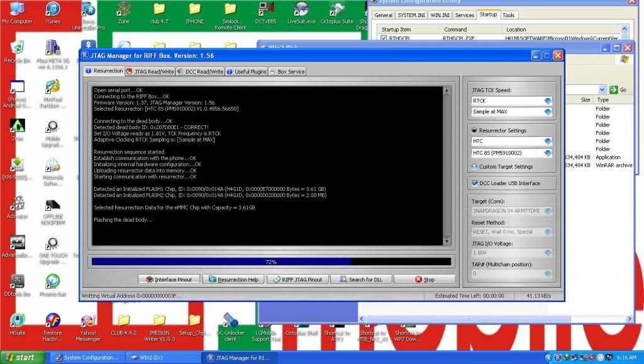Viewport: 644px width, 364px height.
Task: Open the Simlock Remote Client folder
Action: (x=230, y=16)
